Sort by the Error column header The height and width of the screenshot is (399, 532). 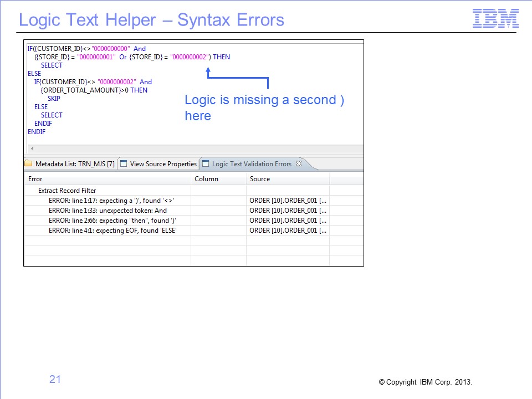[35, 179]
